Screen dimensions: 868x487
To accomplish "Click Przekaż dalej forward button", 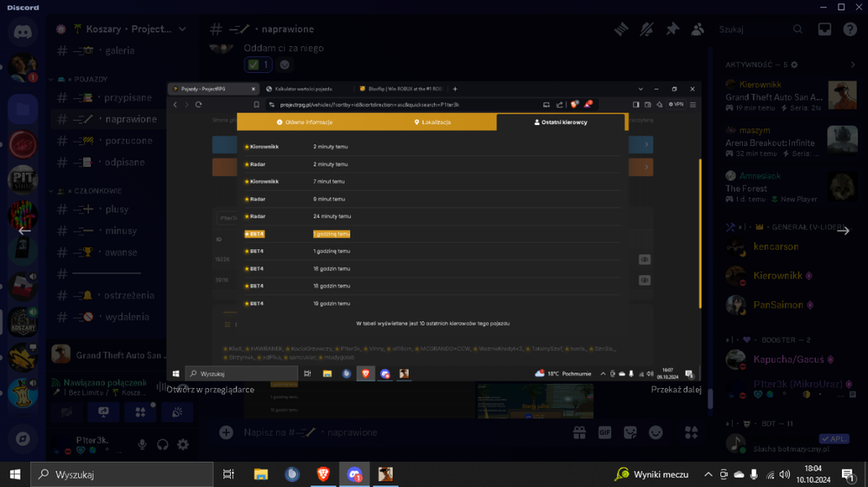I will point(676,390).
